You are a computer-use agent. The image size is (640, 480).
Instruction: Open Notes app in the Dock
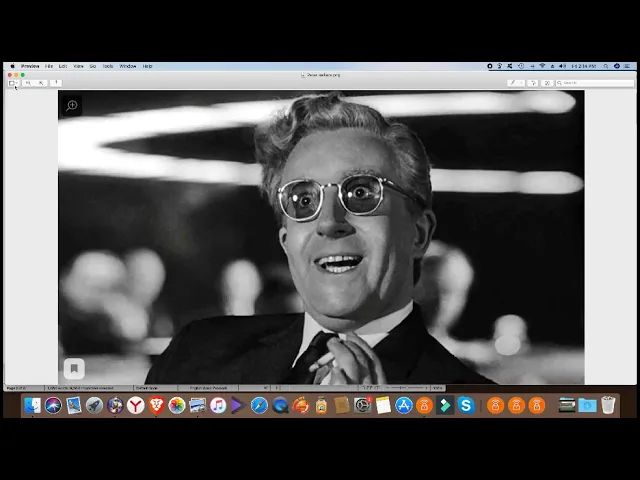[x=383, y=405]
